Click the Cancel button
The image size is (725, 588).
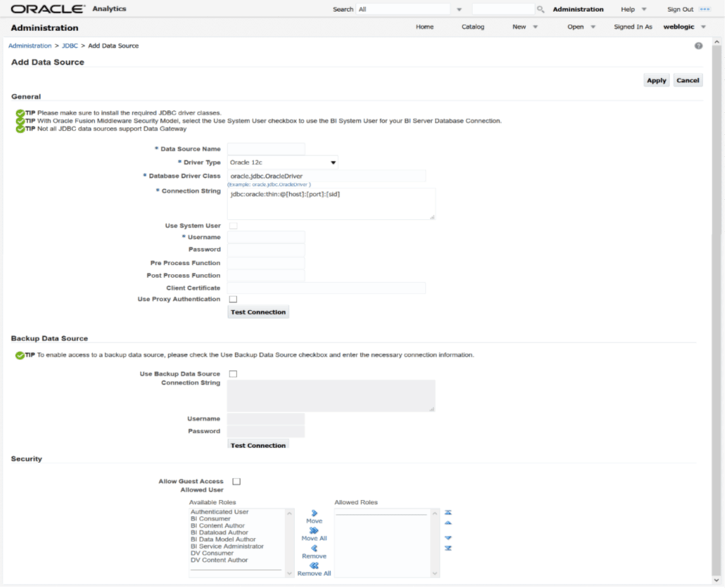tap(688, 80)
